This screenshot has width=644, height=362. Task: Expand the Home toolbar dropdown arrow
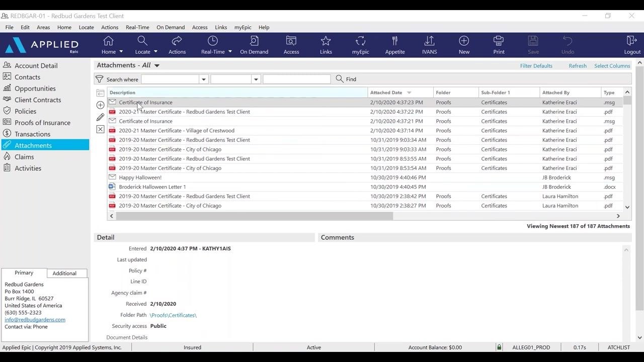pyautogui.click(x=121, y=52)
